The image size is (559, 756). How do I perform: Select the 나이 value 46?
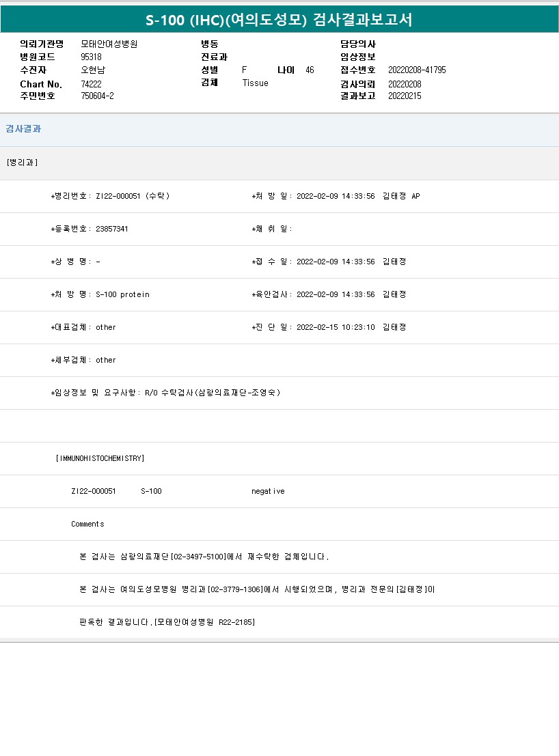(310, 70)
